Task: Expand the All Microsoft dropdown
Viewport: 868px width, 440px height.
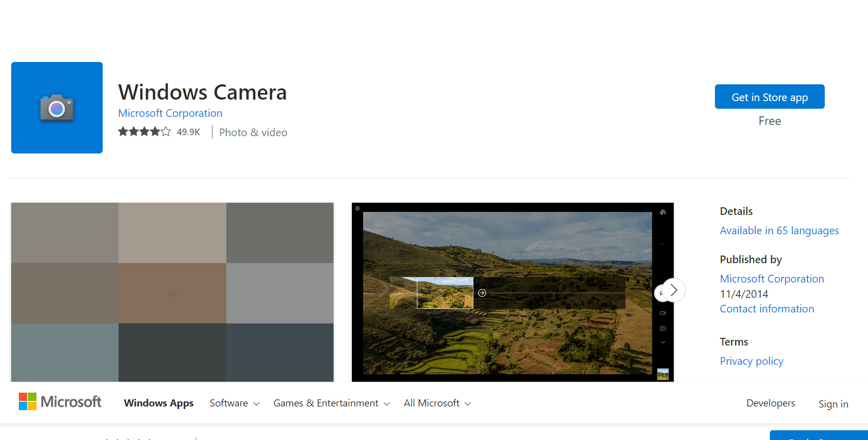Action: 437,403
